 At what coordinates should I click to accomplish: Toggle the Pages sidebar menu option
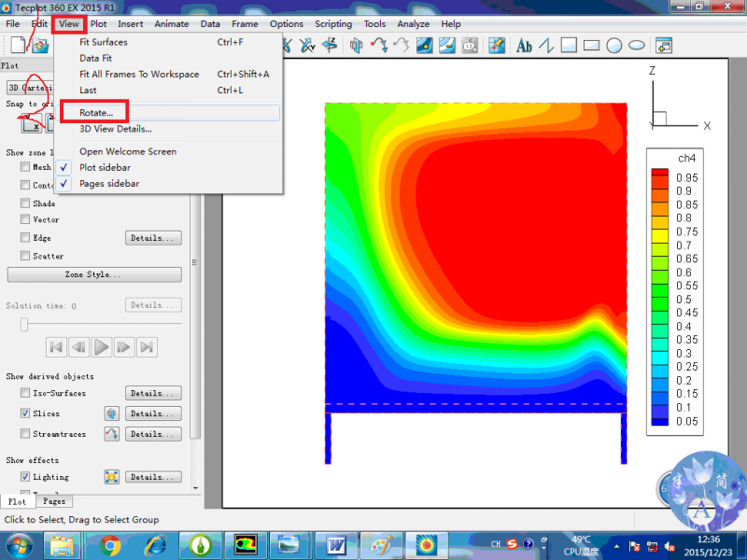168,183
